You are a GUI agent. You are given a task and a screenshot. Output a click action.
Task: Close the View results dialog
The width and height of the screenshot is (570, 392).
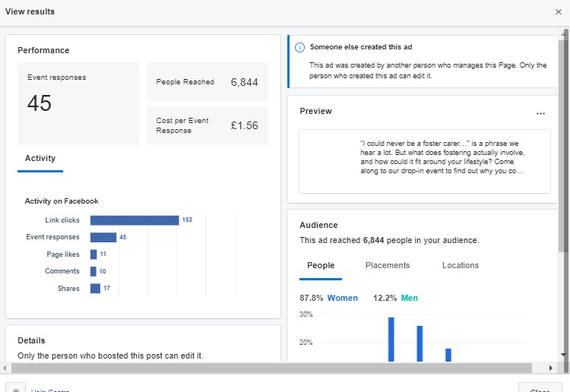[x=559, y=11]
